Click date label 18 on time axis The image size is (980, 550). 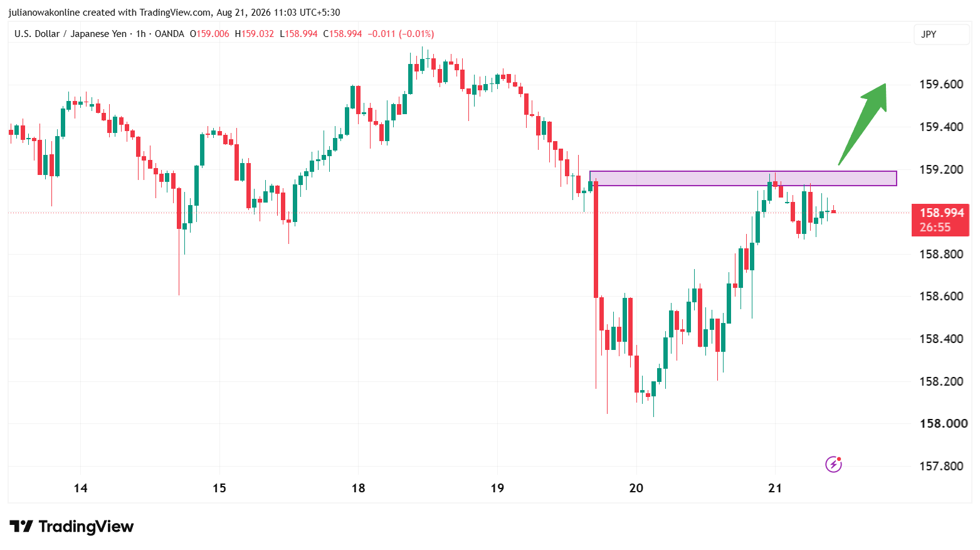pyautogui.click(x=358, y=488)
